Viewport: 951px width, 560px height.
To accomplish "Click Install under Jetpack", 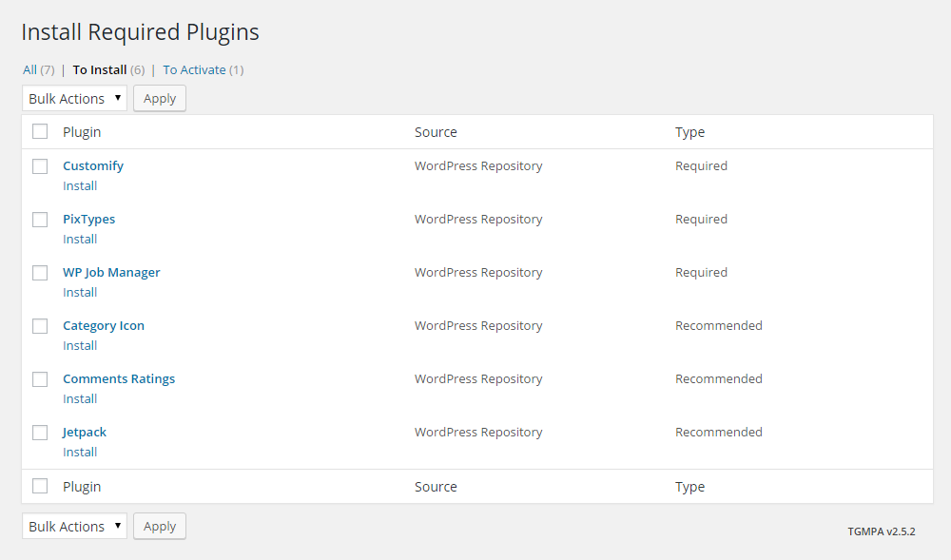I will pos(80,453).
